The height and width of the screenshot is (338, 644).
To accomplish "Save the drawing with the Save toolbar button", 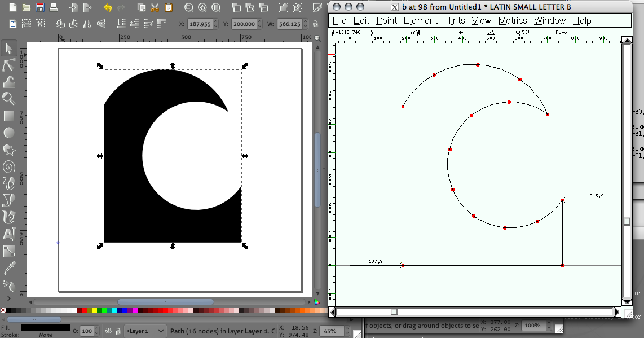I will pos(39,8).
